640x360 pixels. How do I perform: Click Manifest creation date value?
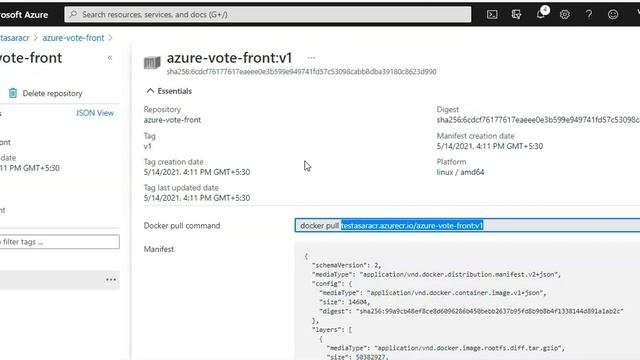point(490,146)
